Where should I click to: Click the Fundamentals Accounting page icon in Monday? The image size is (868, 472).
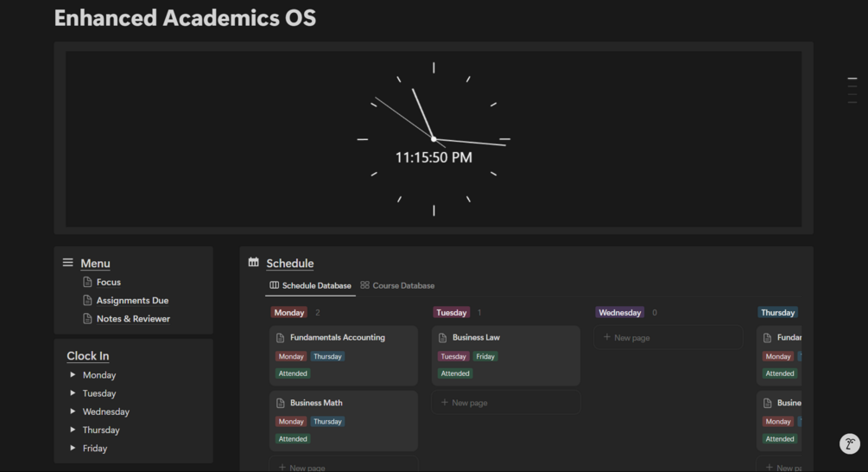(280, 337)
